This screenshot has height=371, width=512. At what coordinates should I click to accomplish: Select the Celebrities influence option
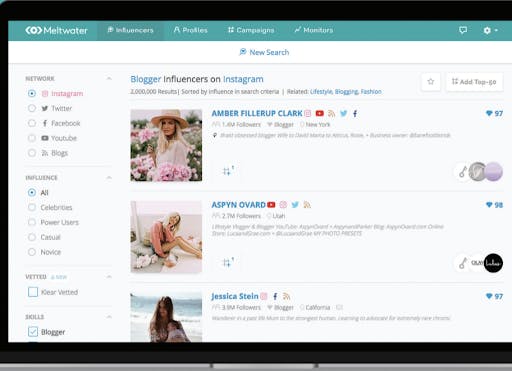[32, 207]
